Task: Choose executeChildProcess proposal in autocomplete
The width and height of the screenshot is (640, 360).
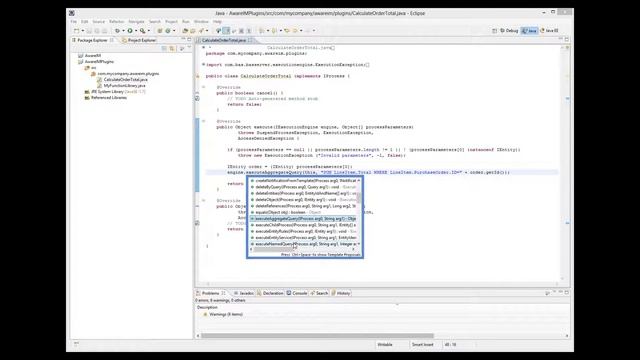Action: (303, 225)
